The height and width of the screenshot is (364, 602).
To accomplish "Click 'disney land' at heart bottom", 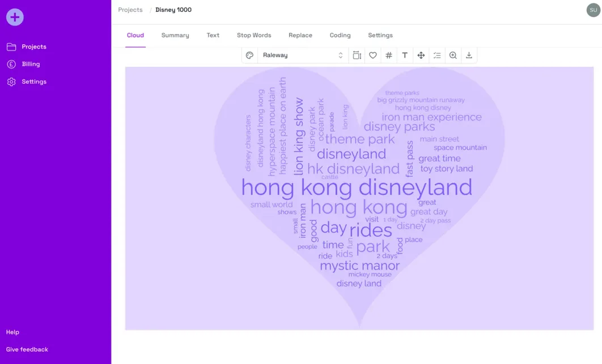I will [359, 284].
